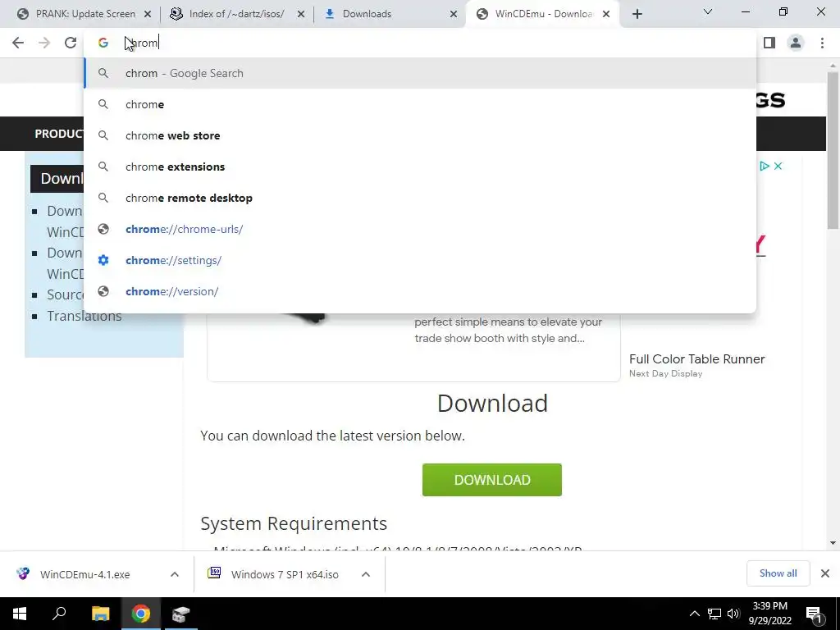The width and height of the screenshot is (840, 630).
Task: Open File Explorer from the taskbar
Action: [x=100, y=614]
